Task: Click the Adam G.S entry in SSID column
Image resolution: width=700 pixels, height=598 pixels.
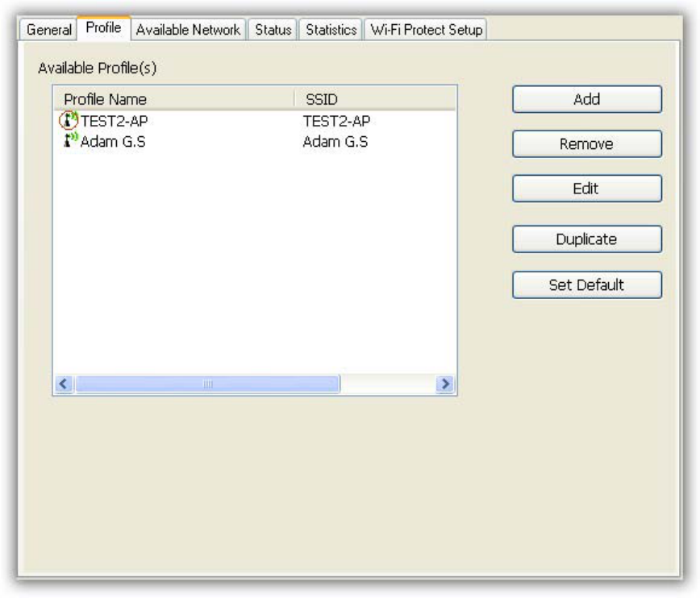Action: [x=335, y=142]
